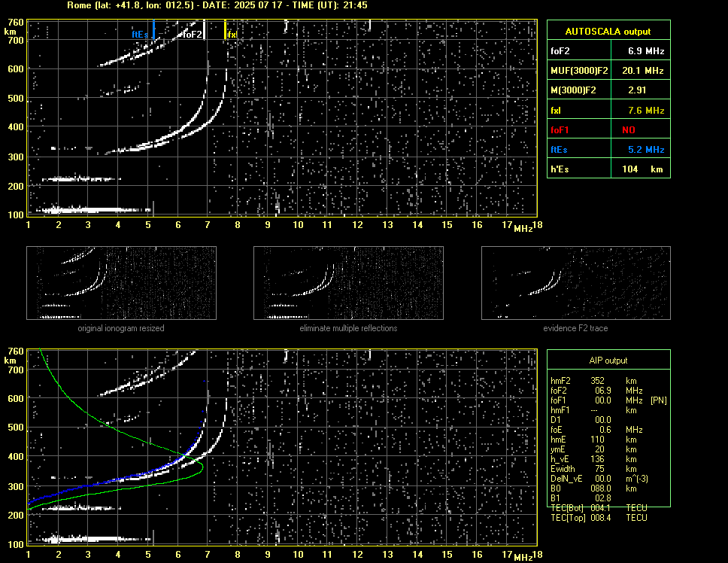The height and width of the screenshot is (563, 728).
Task: Select the red foF1 value 'NO'
Action: (629, 130)
